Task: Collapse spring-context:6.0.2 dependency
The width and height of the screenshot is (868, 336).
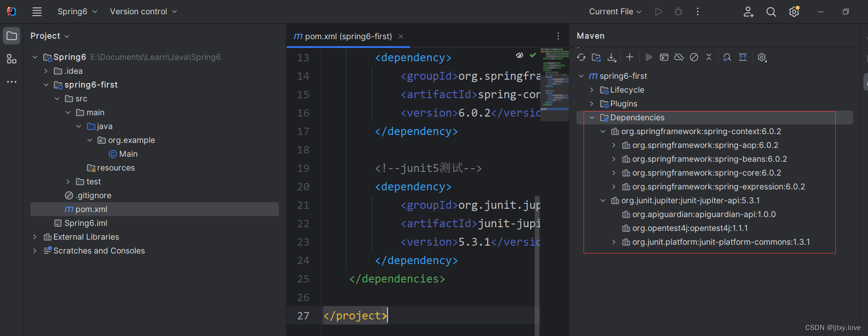Action: click(603, 131)
